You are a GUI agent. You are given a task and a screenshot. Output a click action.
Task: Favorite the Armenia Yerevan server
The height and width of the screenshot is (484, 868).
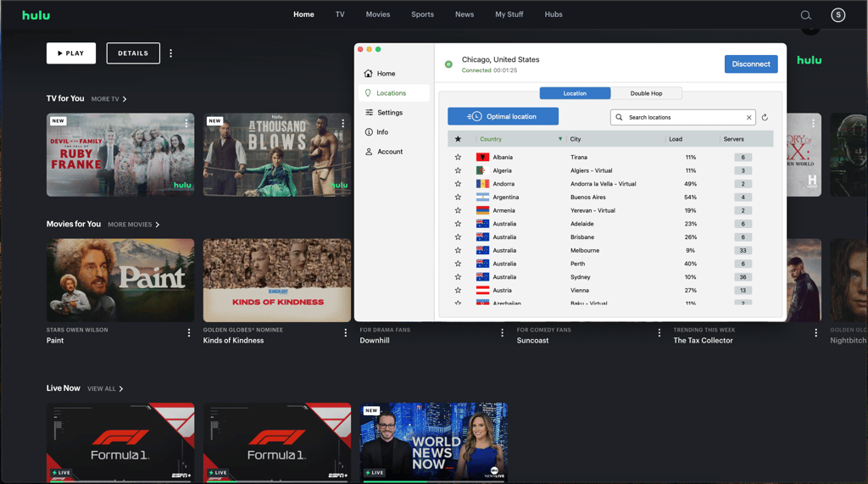coord(458,210)
